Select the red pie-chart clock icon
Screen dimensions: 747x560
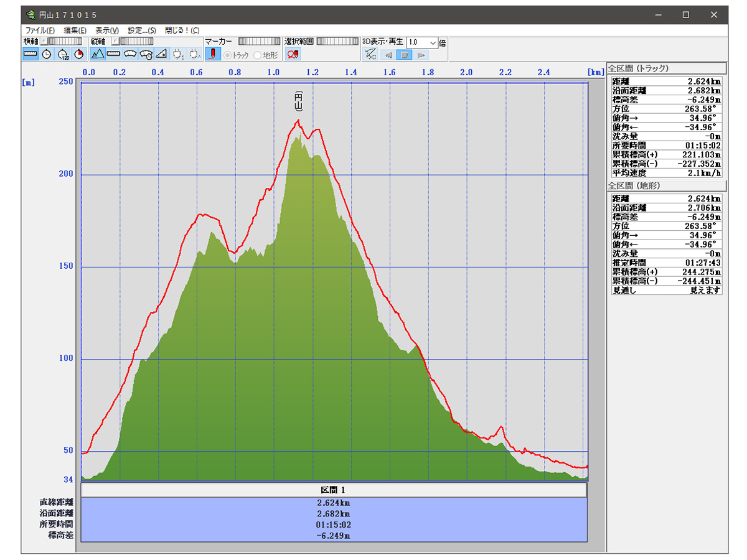(x=78, y=54)
